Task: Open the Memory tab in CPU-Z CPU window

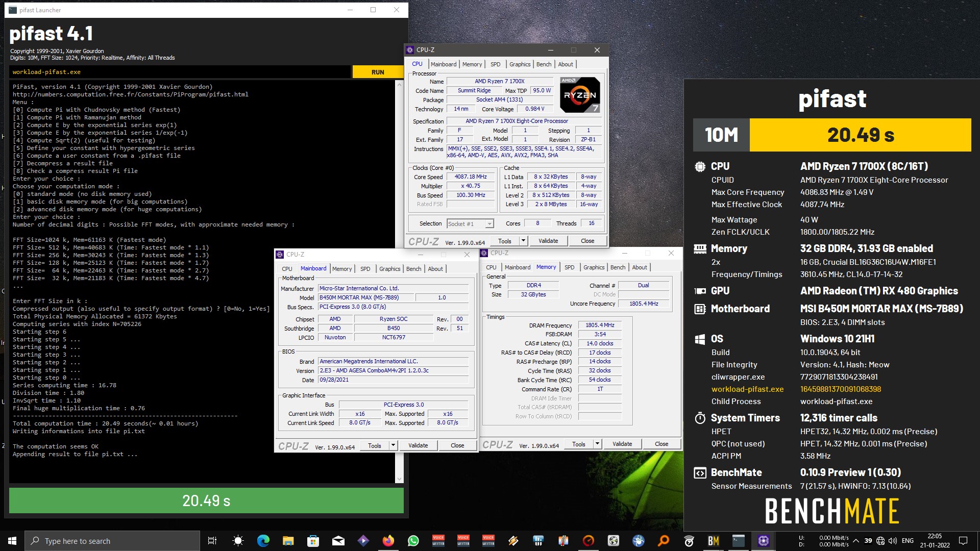Action: click(472, 64)
